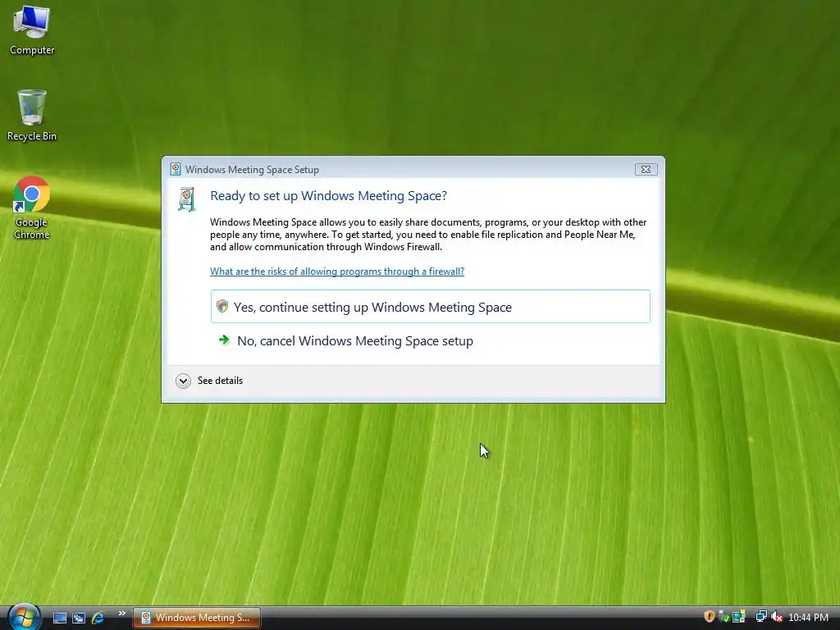This screenshot has height=630, width=840.
Task: Click the heading Ready to set up Windows Meeting Space?
Action: pos(328,195)
